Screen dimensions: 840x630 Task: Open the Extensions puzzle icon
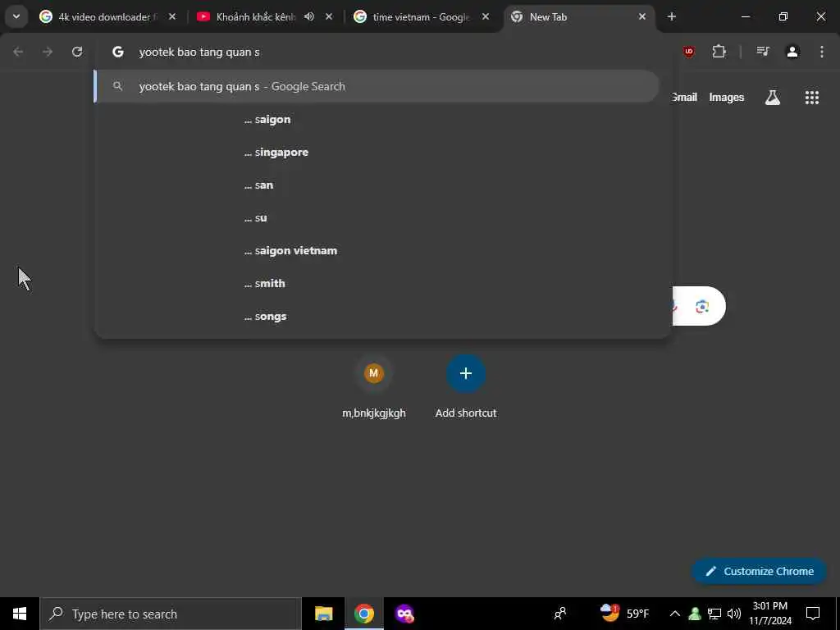[719, 52]
